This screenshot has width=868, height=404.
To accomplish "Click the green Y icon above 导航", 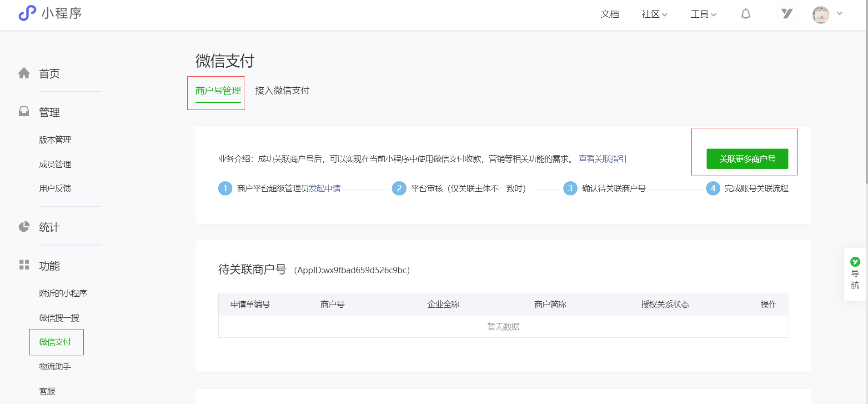I will (855, 262).
